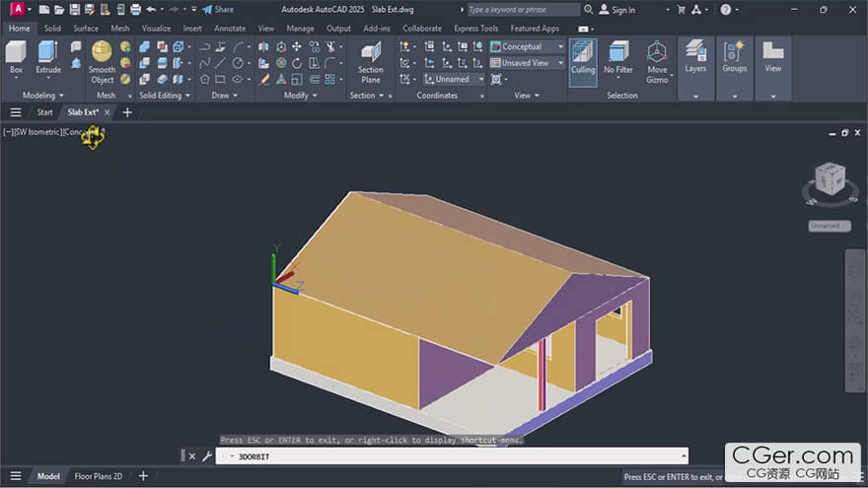
Task: Expand the View ribbon panel title
Action: click(527, 96)
